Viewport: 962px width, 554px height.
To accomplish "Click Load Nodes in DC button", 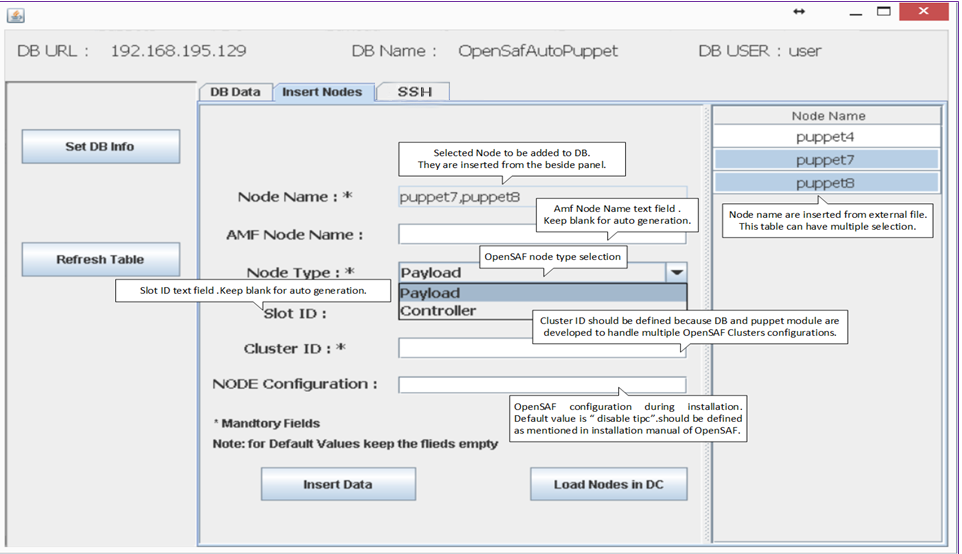I will pos(609,484).
